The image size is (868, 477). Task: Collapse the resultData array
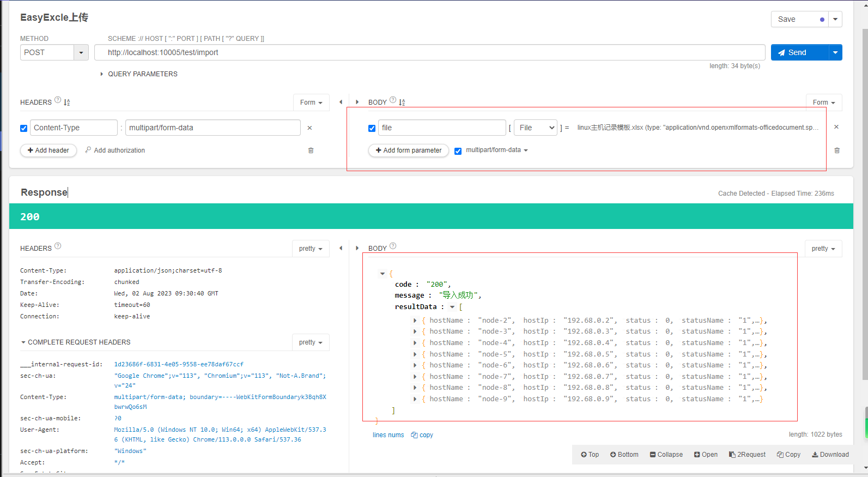[x=452, y=307]
